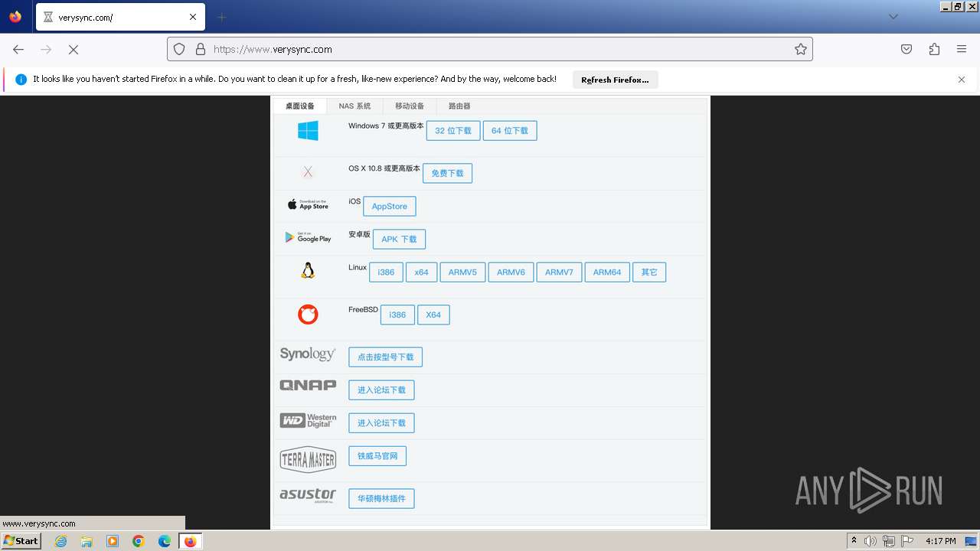Click the Western Digital logo
Screen dimensions: 980x551
[x=308, y=421]
